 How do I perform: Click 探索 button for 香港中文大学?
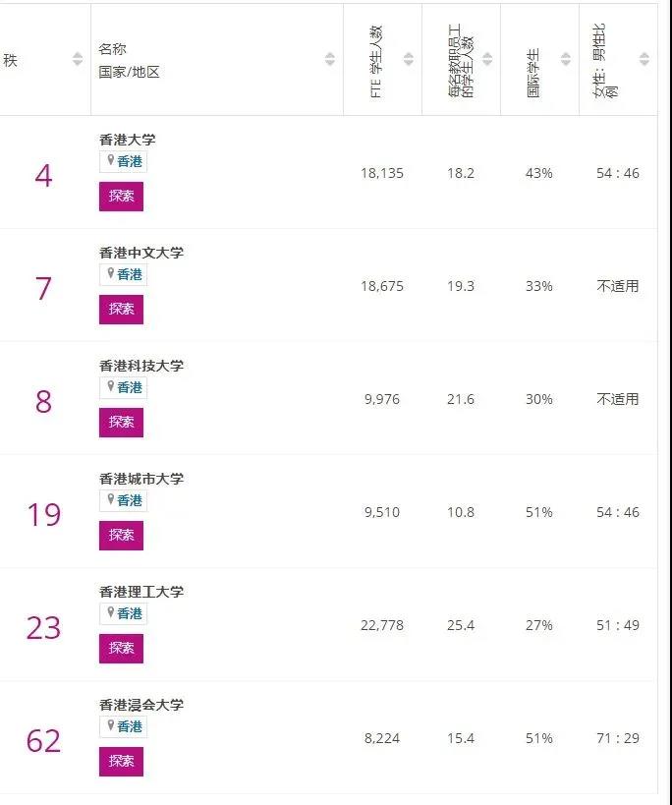[121, 309]
